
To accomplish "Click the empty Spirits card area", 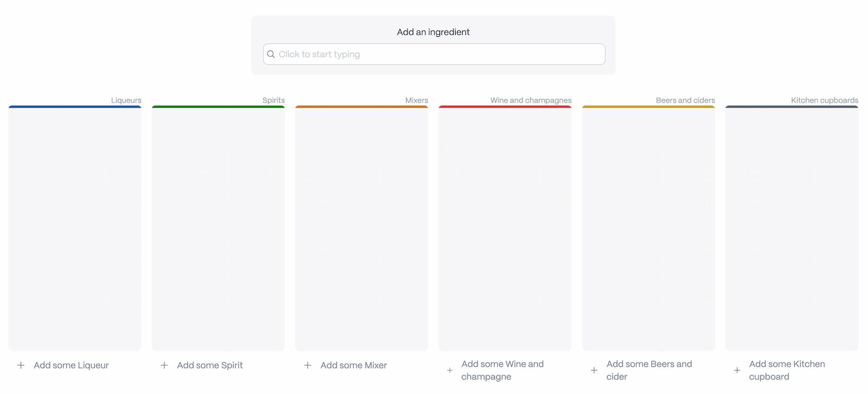I will (218, 228).
